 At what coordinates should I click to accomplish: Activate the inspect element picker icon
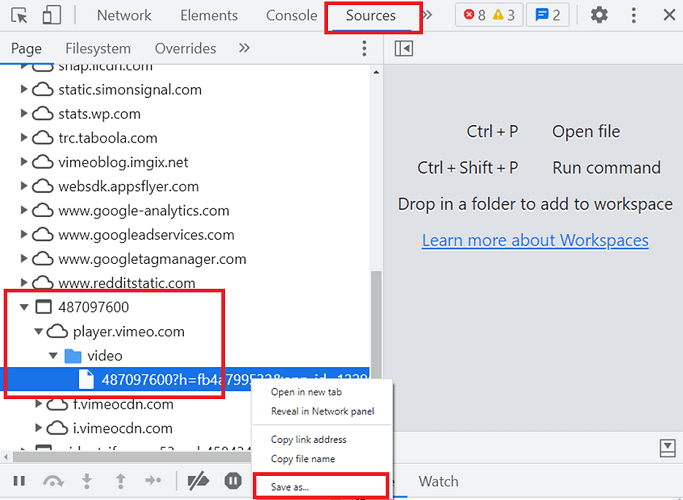[19, 16]
